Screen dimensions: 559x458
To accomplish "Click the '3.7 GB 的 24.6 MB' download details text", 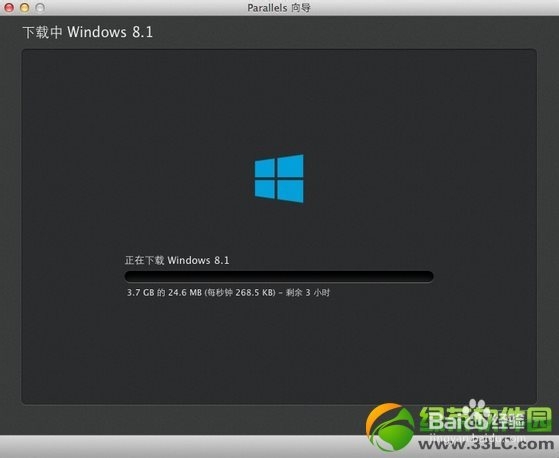I will [x=229, y=293].
